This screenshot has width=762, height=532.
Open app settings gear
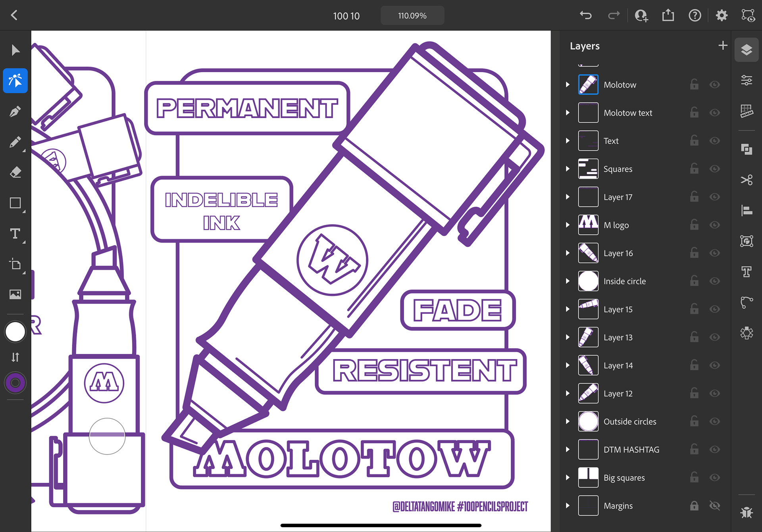(722, 15)
